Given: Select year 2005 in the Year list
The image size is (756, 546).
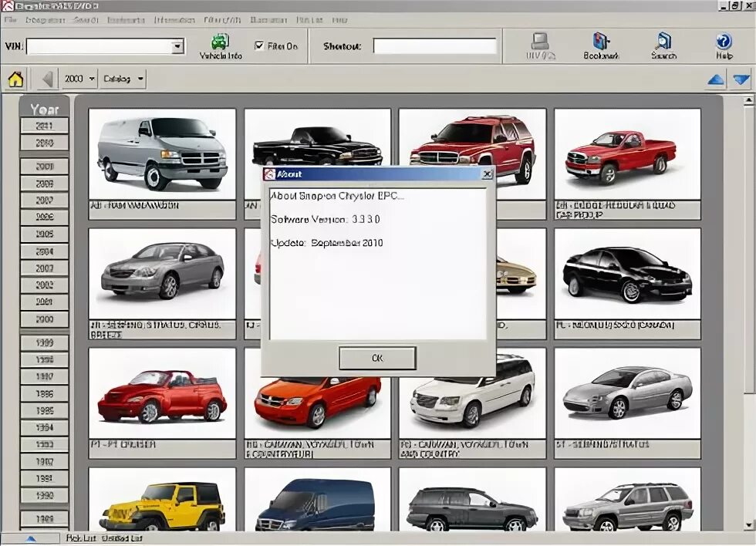Looking at the screenshot, I should 45,234.
